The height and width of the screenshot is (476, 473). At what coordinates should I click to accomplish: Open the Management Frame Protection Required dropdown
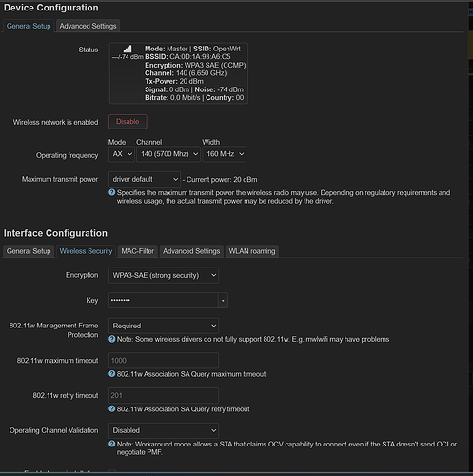pos(164,326)
